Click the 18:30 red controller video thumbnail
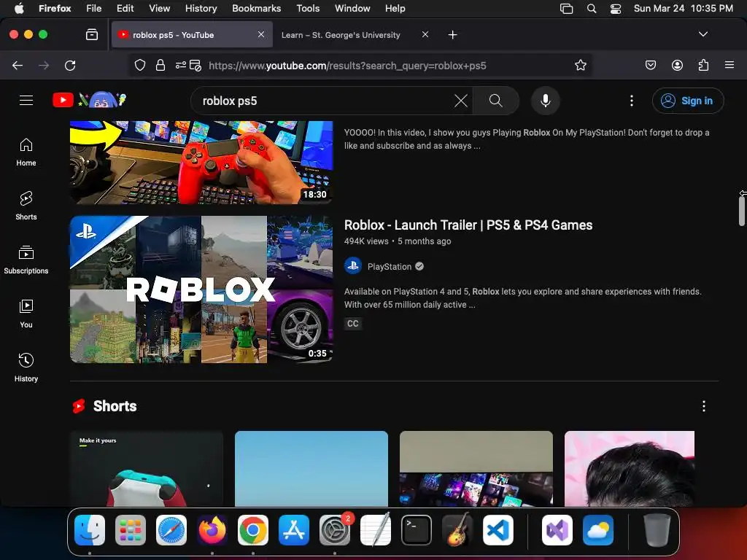This screenshot has height=560, width=747. tap(201, 163)
